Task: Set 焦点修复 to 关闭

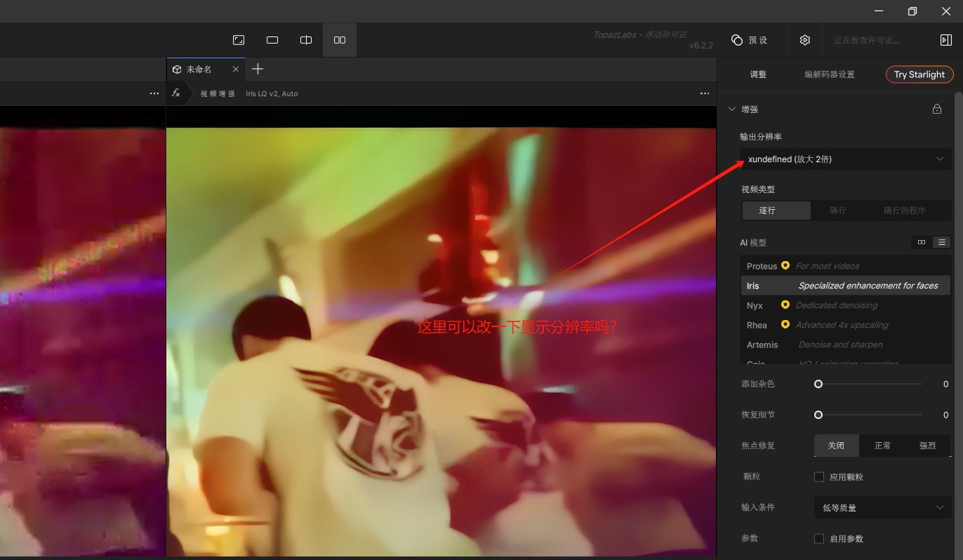Action: pyautogui.click(x=836, y=446)
